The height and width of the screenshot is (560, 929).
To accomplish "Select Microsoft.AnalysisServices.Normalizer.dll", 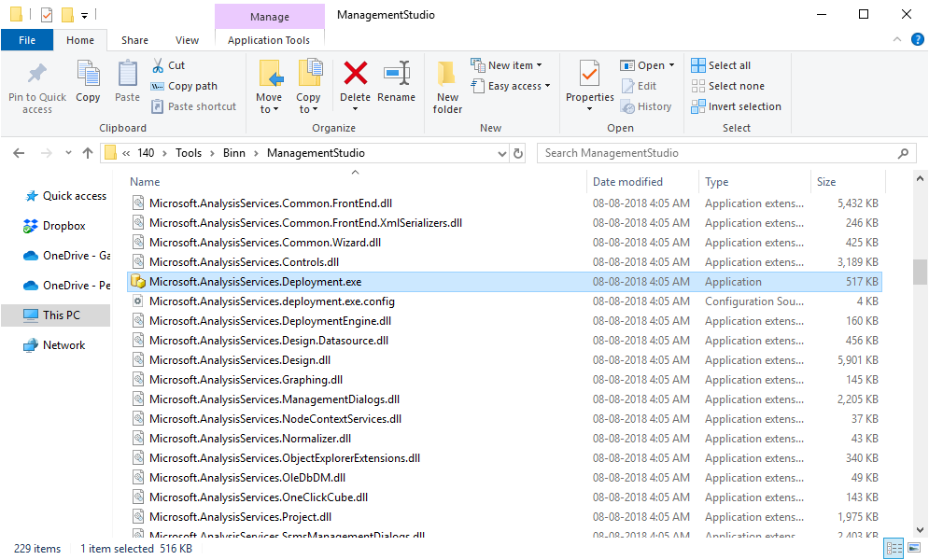I will (x=505, y=438).
